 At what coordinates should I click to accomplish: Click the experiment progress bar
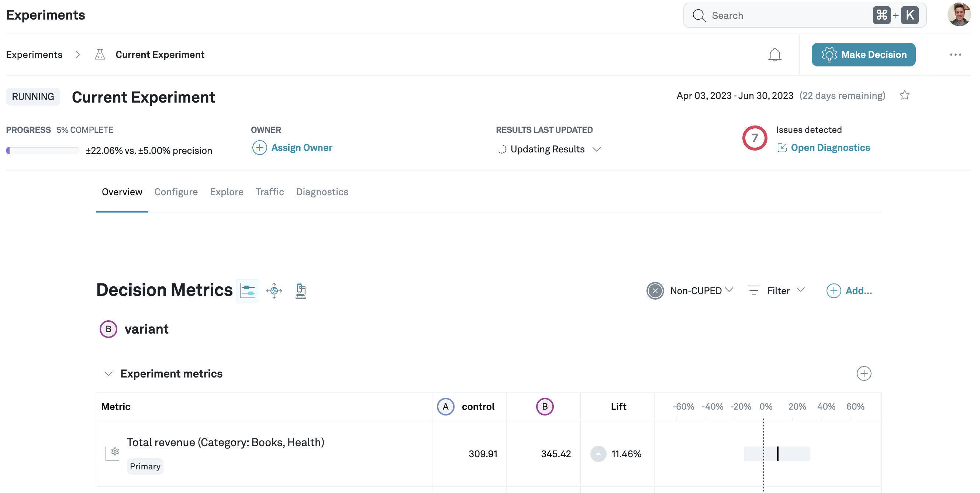pyautogui.click(x=42, y=151)
